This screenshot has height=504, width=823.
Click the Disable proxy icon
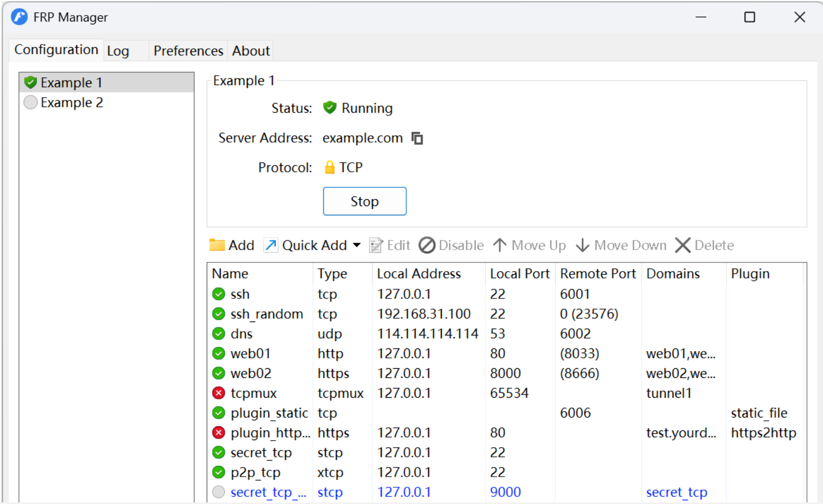427,245
